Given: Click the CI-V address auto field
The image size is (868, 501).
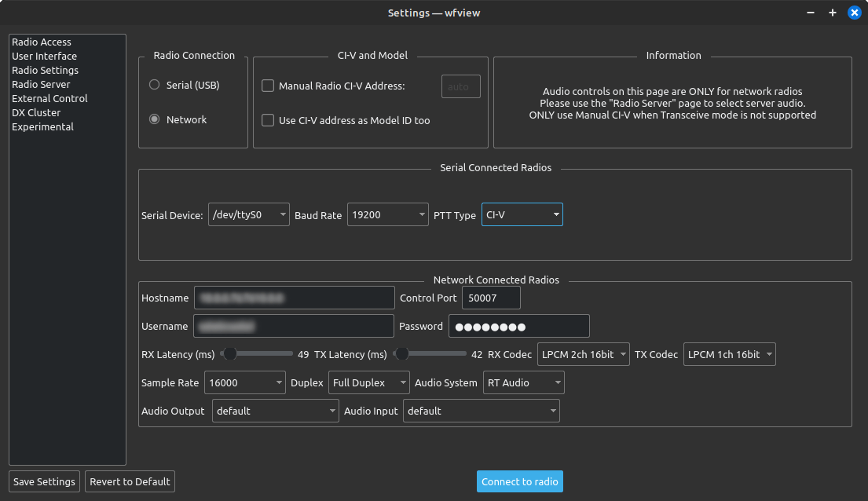Looking at the screenshot, I should tap(460, 86).
